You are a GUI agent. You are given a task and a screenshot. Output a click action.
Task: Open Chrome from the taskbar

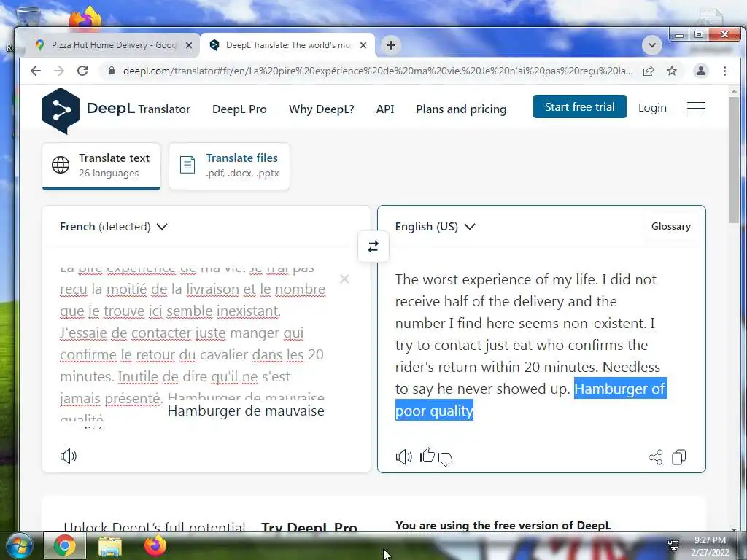pos(65,545)
